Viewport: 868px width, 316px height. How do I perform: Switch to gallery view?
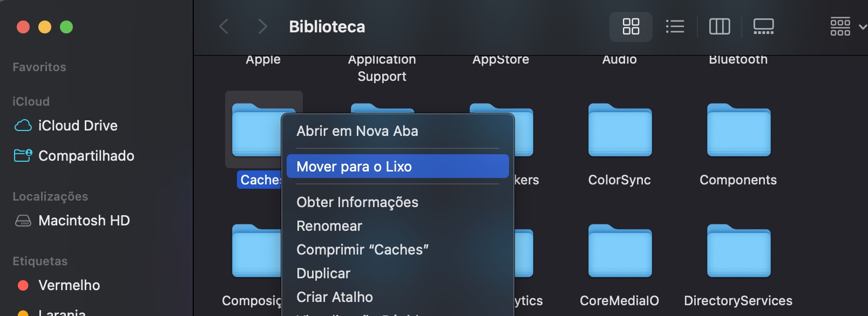[763, 26]
